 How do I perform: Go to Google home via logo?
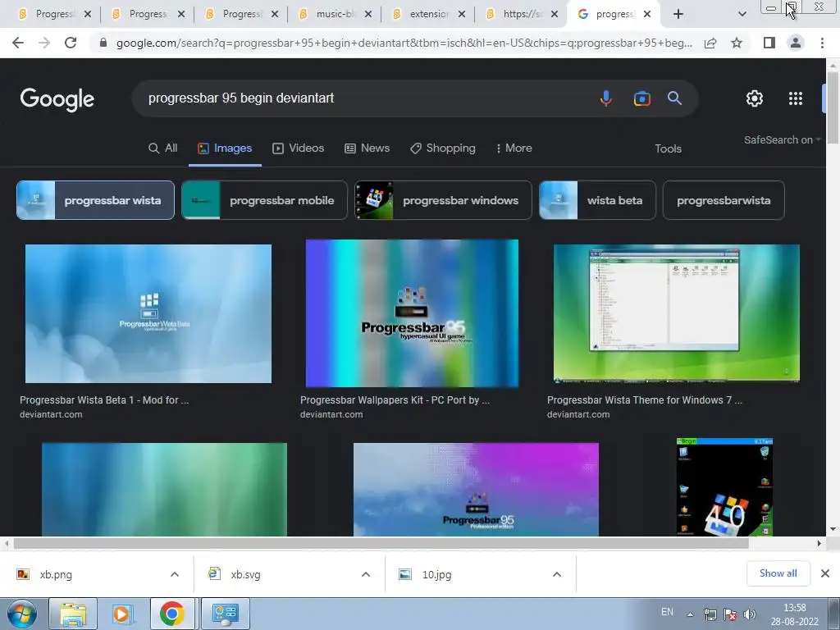(x=57, y=99)
